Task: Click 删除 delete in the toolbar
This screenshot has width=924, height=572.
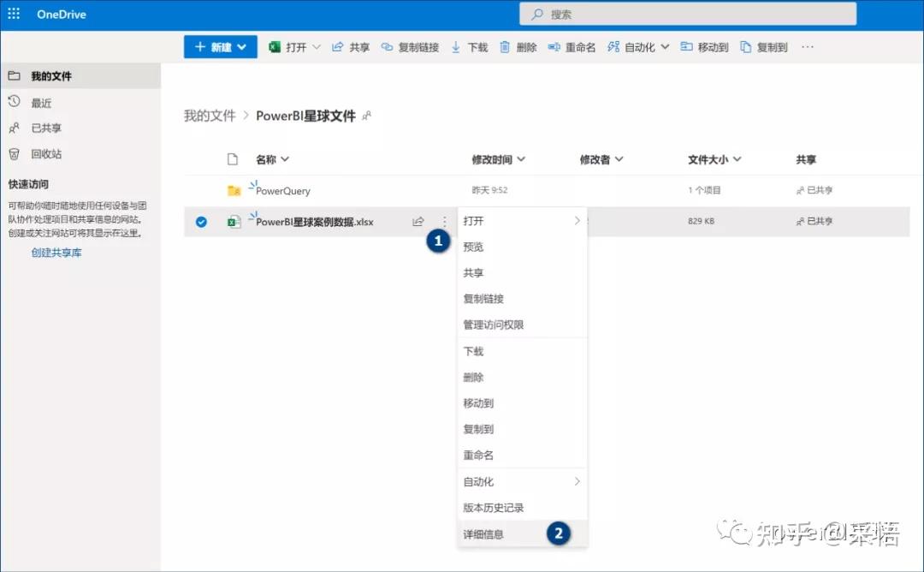Action: tap(518, 47)
